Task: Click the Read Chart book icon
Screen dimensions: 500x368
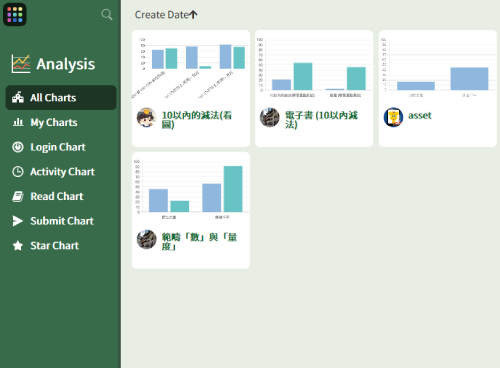Action: tap(18, 196)
